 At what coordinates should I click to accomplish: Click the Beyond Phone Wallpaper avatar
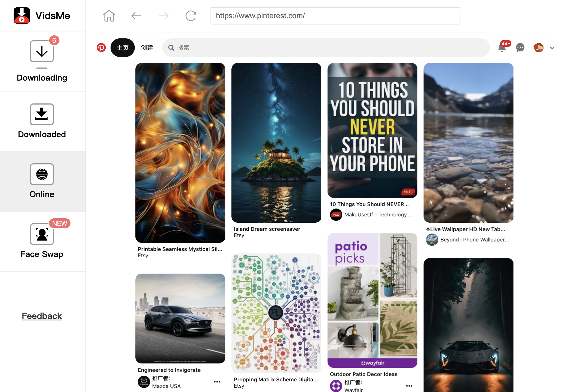click(x=432, y=240)
